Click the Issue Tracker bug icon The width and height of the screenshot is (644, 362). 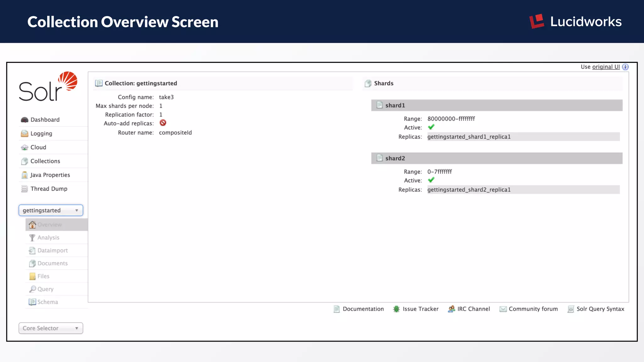(x=396, y=309)
